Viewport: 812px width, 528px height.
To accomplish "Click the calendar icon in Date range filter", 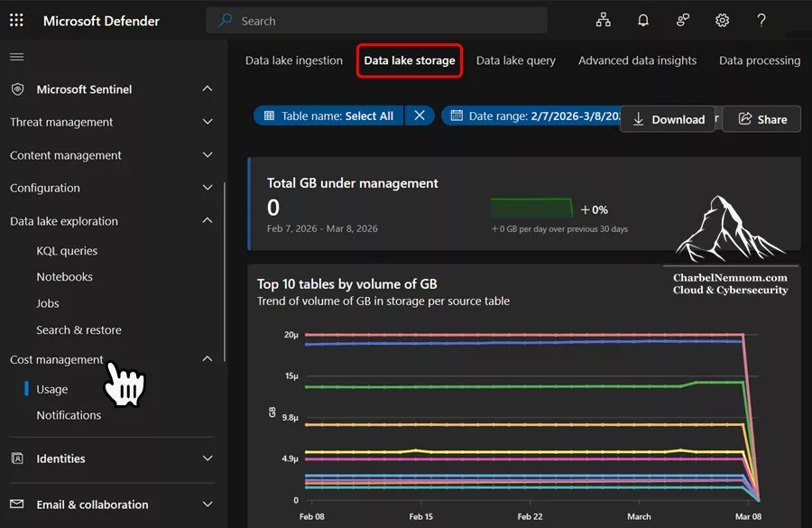I will point(457,116).
